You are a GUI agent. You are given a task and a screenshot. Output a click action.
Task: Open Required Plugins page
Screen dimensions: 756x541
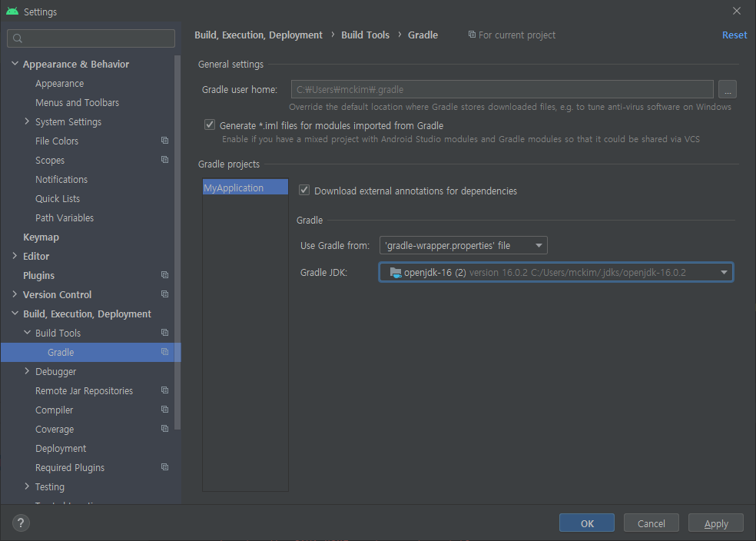point(70,468)
